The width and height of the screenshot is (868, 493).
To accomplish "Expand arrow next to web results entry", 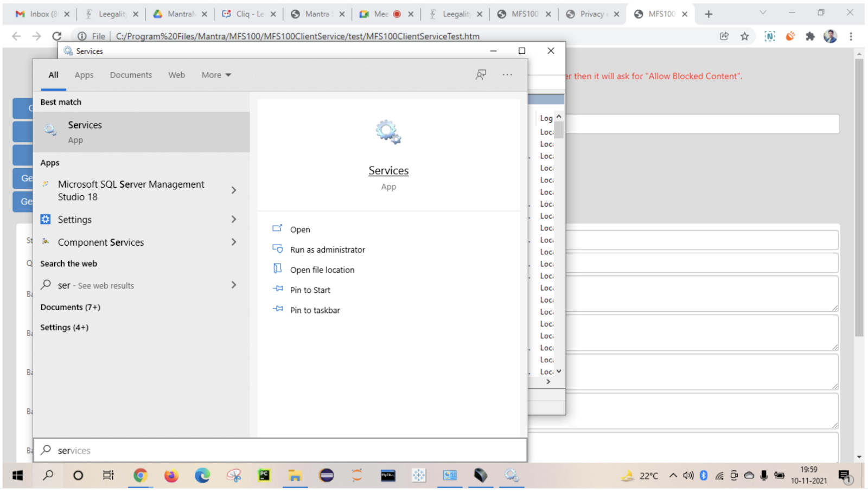I will (234, 285).
